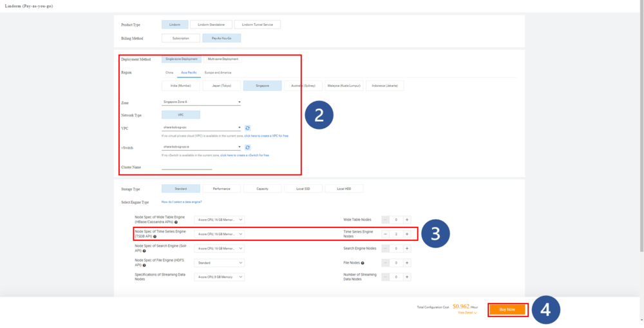
Task: Click the Buy Now button
Action: tap(507, 309)
